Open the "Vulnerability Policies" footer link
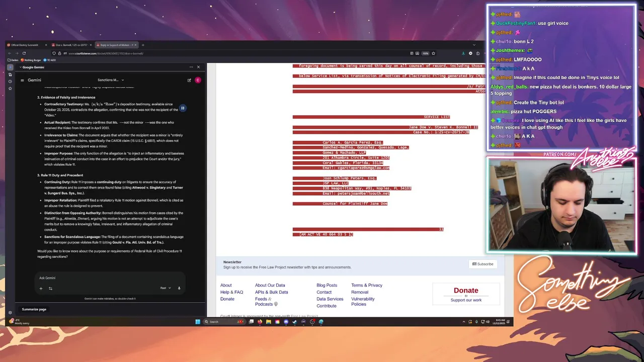The height and width of the screenshot is (362, 644). tap(363, 302)
